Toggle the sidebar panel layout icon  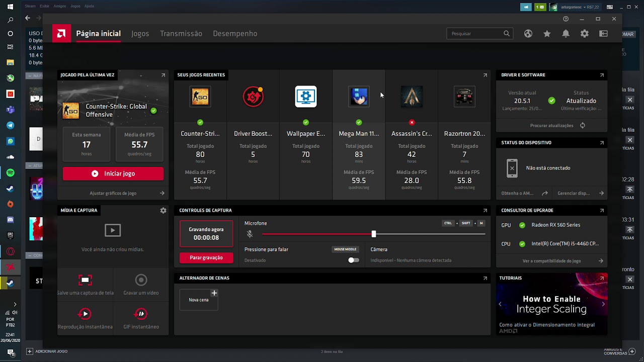click(603, 34)
